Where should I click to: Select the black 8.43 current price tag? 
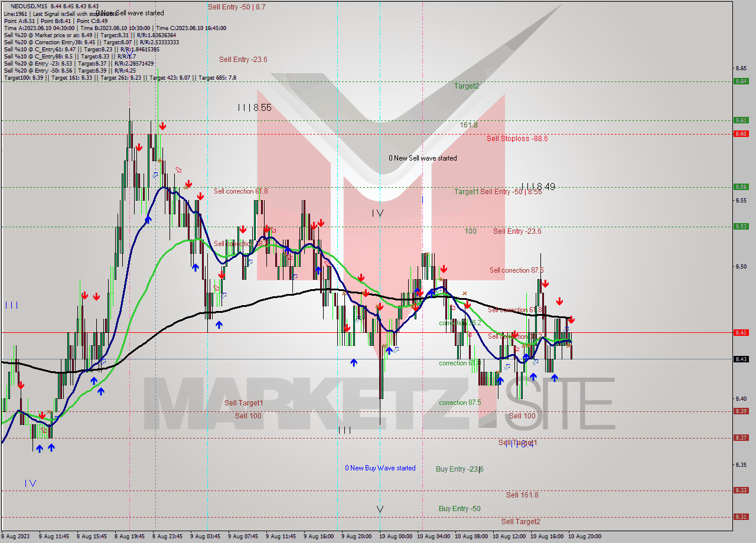pos(741,359)
